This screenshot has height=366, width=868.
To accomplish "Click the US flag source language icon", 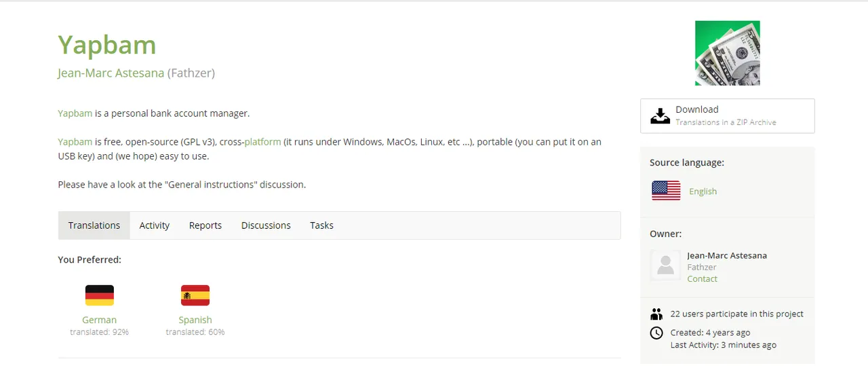I will tap(666, 191).
